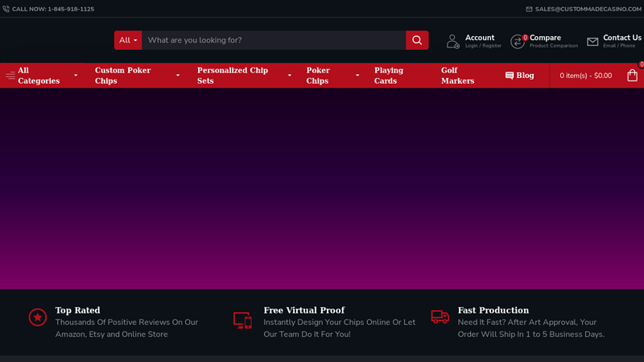The width and height of the screenshot is (644, 362).
Task: Click the 0 item(s) - $0.00 cart summary
Action: pos(586,76)
